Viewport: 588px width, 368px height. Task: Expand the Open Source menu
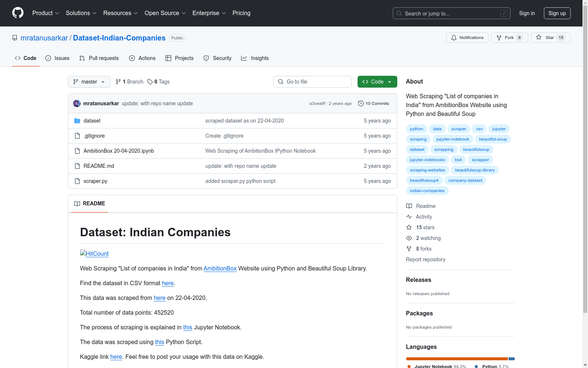click(165, 13)
